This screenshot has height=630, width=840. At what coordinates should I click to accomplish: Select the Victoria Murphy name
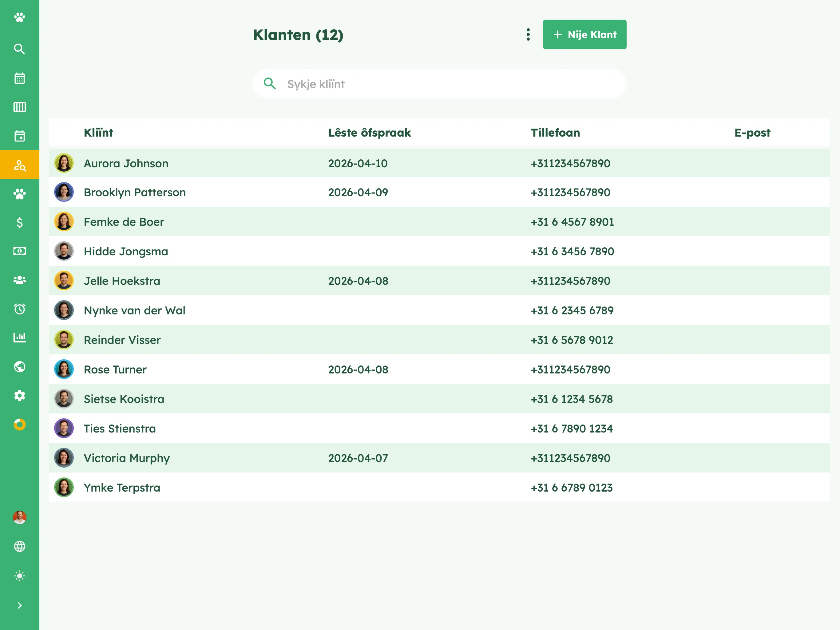click(x=127, y=458)
